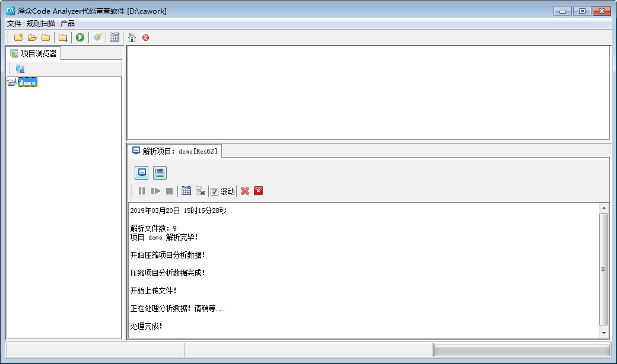Click the closed folder toolbar icon
617x364 pixels.
click(x=46, y=37)
